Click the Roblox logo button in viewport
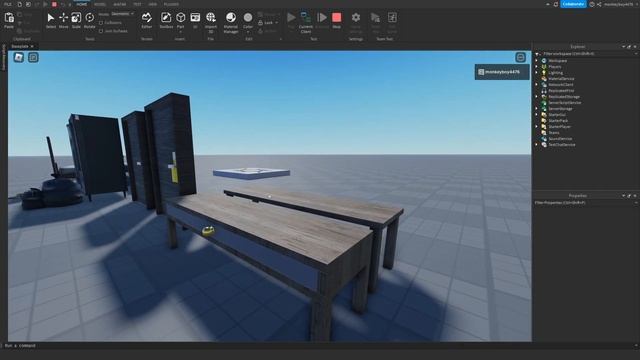 click(19, 57)
